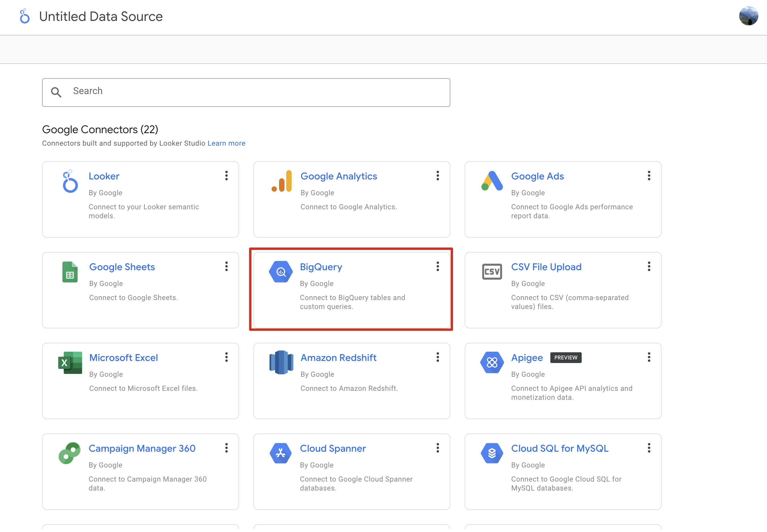Open the user profile avatar

[748, 16]
